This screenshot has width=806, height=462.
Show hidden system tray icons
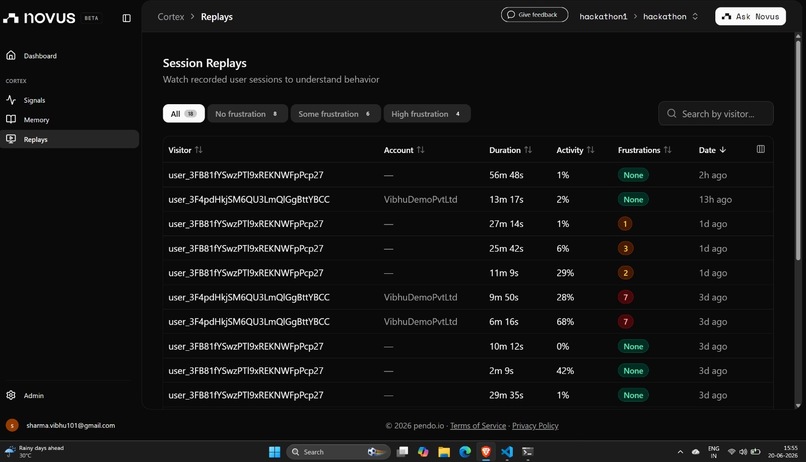[680, 452]
